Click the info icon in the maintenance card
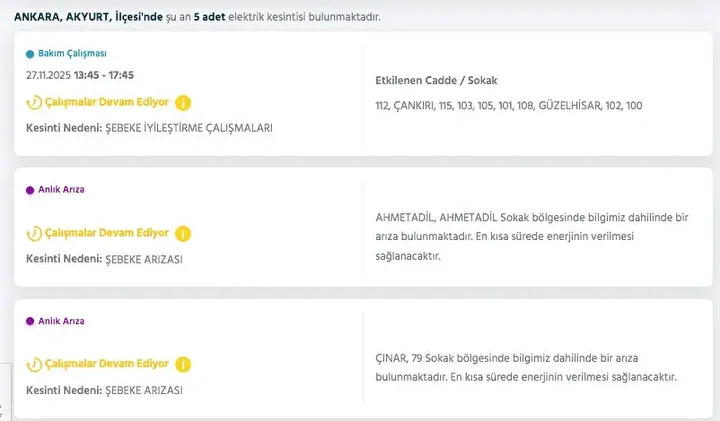The image size is (720, 421). coord(183,103)
